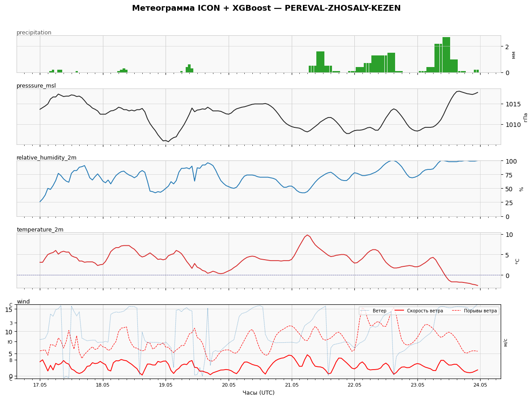Image resolution: width=532 pixels, height=400 pixels.
Task: Click the temperature peak near 10 °C
Action: [x=307, y=235]
